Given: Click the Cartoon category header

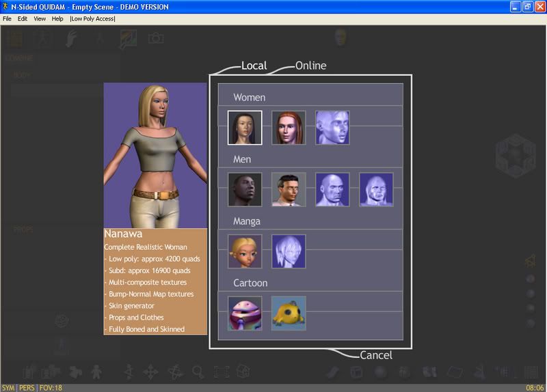Looking at the screenshot, I should [x=250, y=283].
